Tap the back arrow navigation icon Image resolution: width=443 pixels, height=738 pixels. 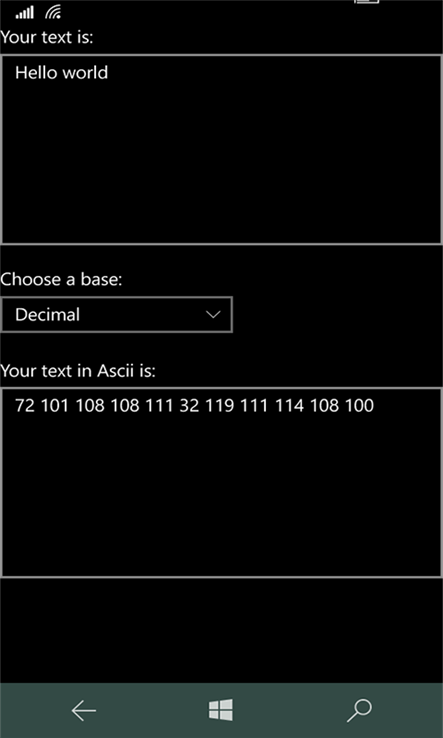pos(84,710)
